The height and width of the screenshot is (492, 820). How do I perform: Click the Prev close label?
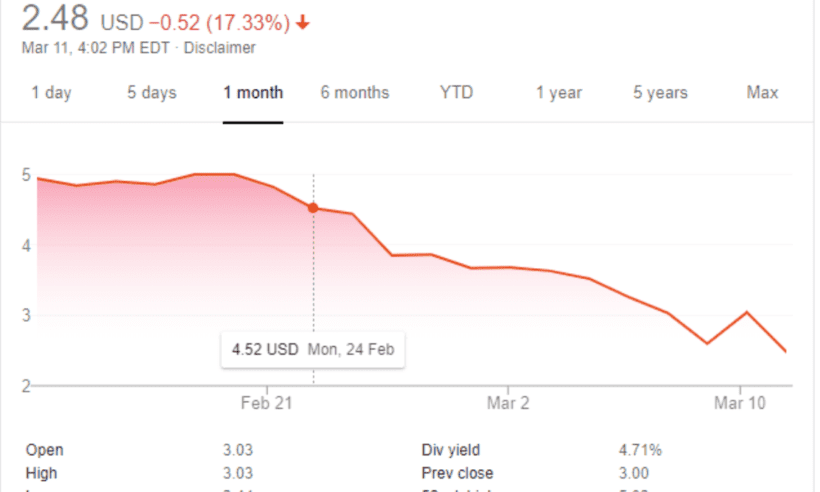pyautogui.click(x=457, y=473)
